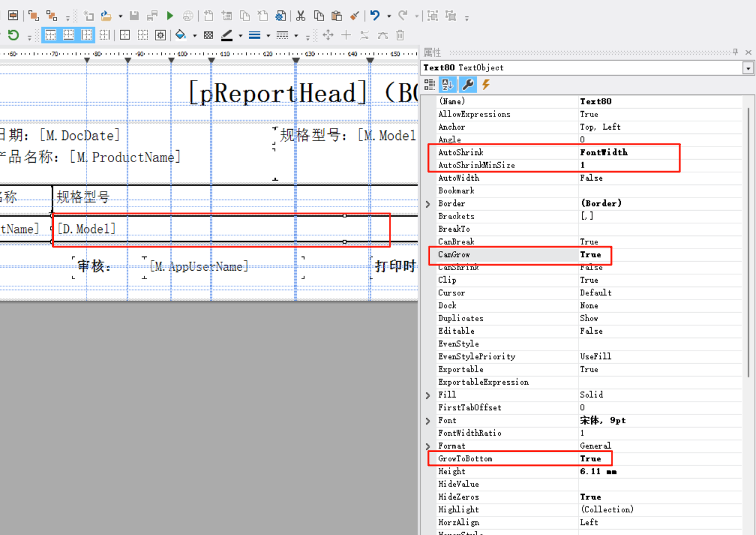Click the Cut scissors icon

click(301, 16)
